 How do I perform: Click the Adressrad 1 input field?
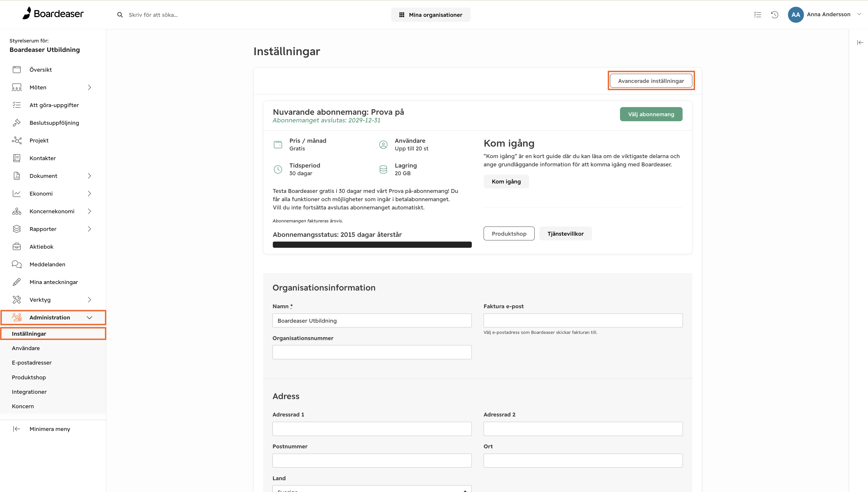pyautogui.click(x=372, y=429)
